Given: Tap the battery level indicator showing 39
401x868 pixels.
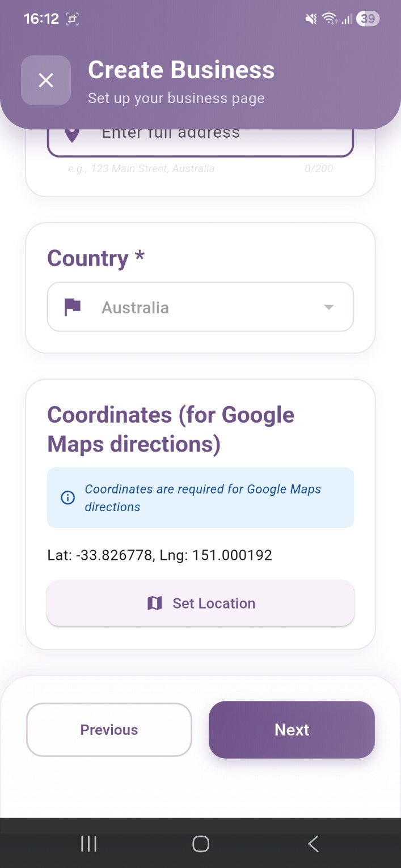Looking at the screenshot, I should (x=368, y=19).
